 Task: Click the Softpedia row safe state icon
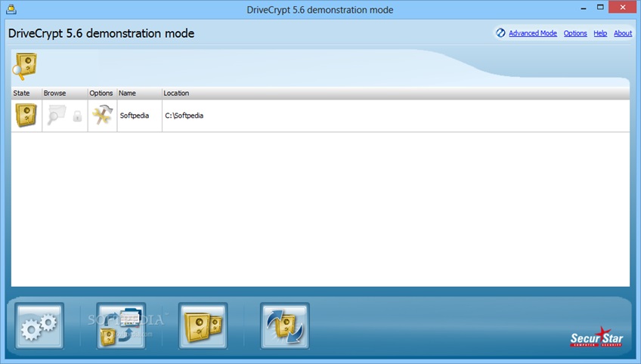pyautogui.click(x=26, y=116)
